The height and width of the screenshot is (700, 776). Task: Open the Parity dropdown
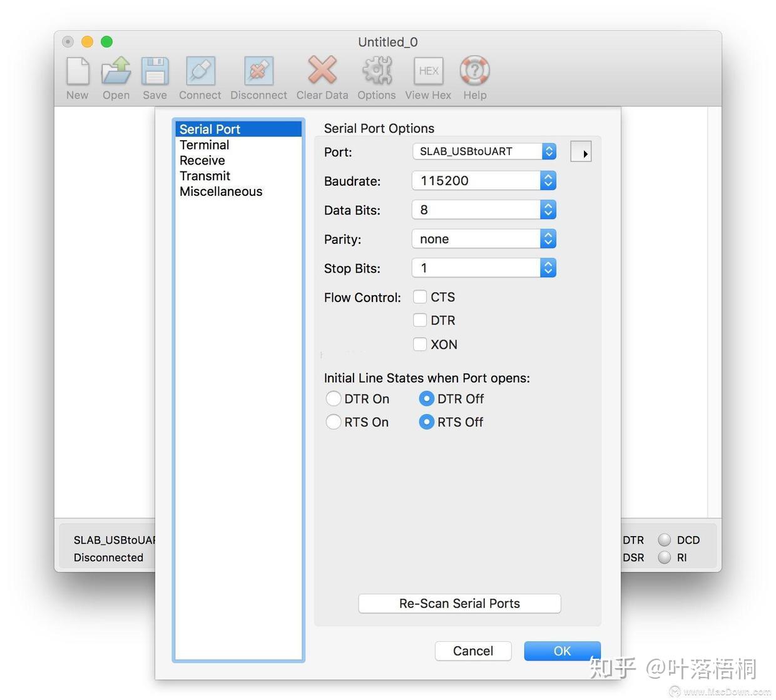(548, 238)
